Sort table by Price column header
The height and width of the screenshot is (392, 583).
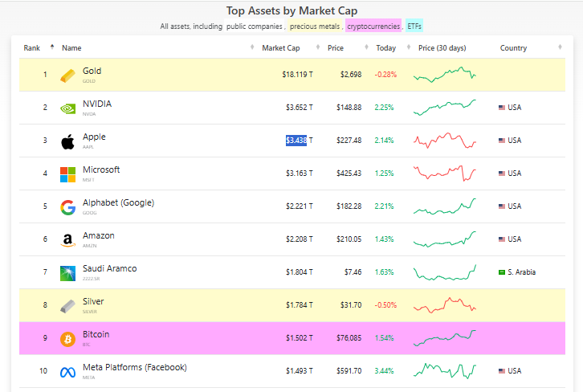[x=336, y=48]
